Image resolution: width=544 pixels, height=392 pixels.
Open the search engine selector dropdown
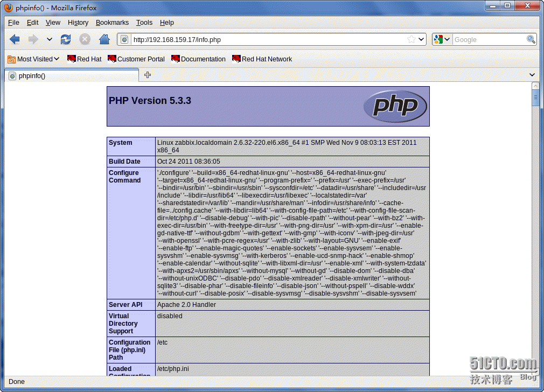point(442,39)
